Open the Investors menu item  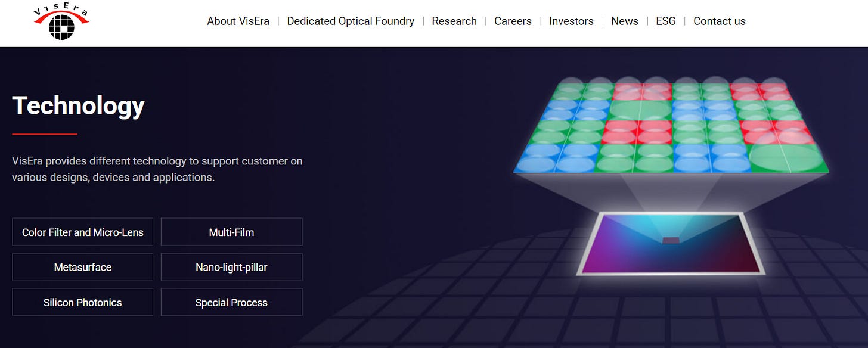[x=571, y=21]
